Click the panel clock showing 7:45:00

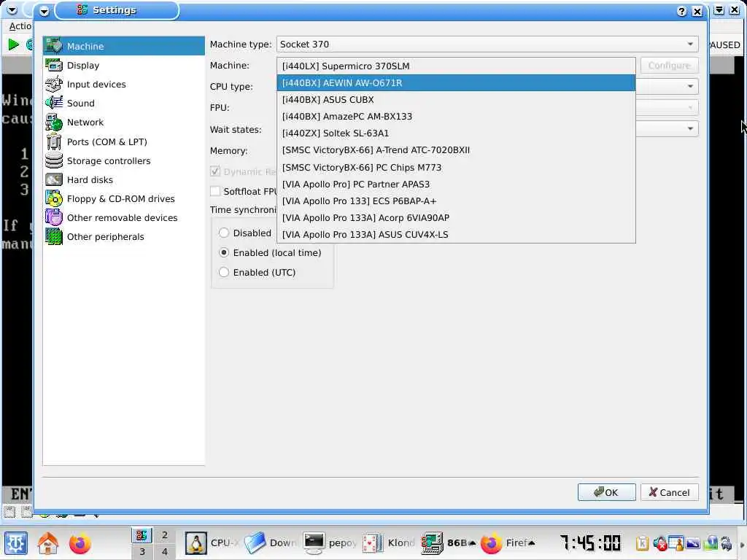[x=590, y=542]
